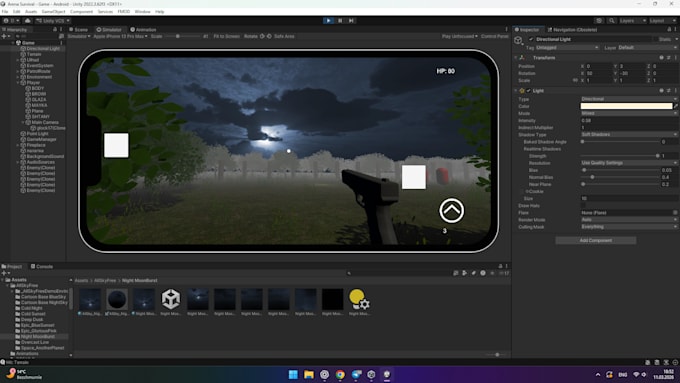The height and width of the screenshot is (383, 680).
Task: Open the Transform preset settings icon
Action: [668, 58]
